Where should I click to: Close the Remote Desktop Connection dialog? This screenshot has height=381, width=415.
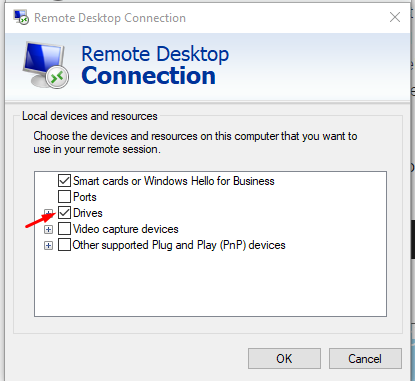click(395, 17)
